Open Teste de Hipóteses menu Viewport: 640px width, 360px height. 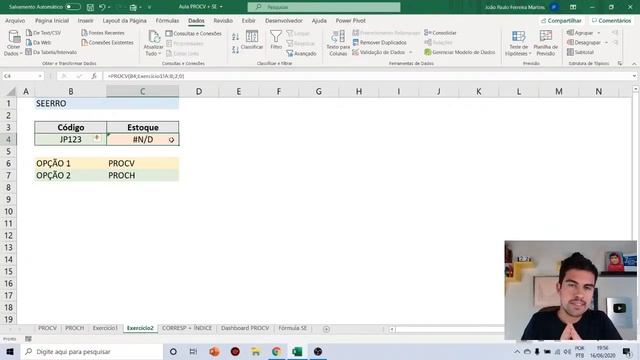pyautogui.click(x=518, y=43)
